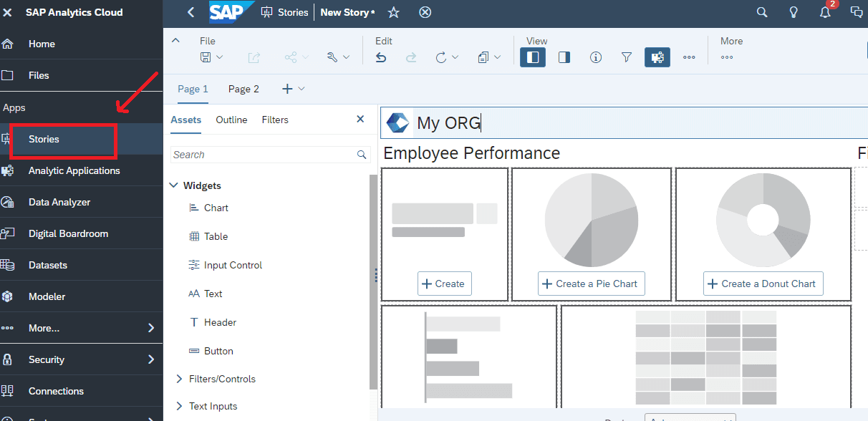Image resolution: width=868 pixels, height=421 pixels.
Task: Switch to the Page 2 tab
Action: [x=243, y=89]
